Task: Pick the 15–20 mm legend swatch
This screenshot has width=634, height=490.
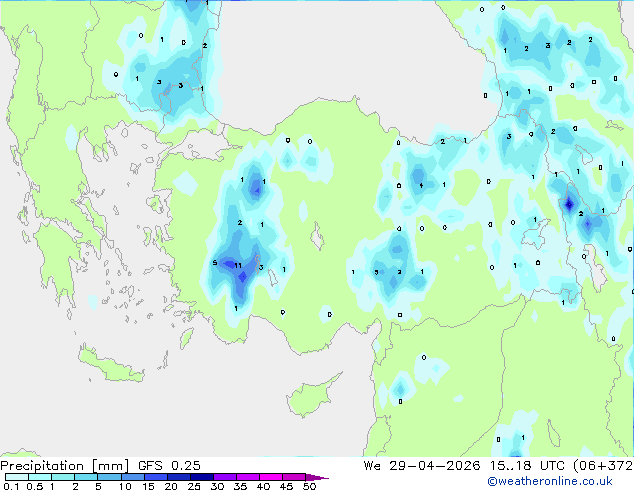Action: 155,477
